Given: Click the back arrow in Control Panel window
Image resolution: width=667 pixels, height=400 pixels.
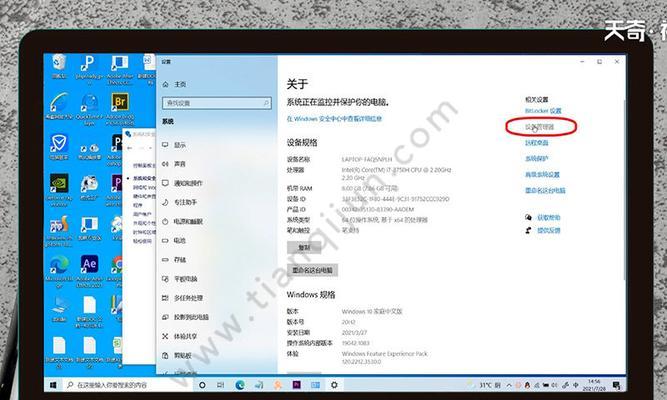Looking at the screenshot, I should pos(130,148).
